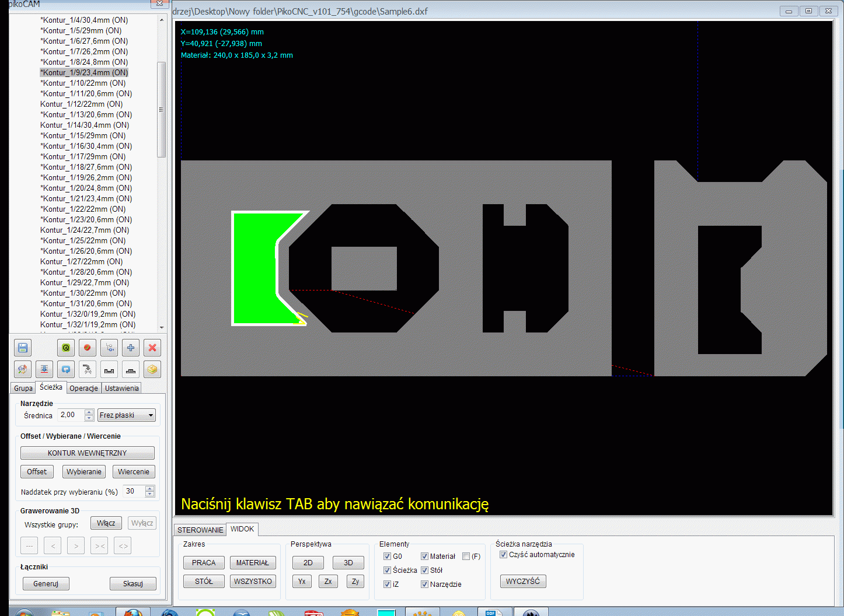The height and width of the screenshot is (616, 844).
Task: Click the Offset button
Action: click(x=37, y=472)
